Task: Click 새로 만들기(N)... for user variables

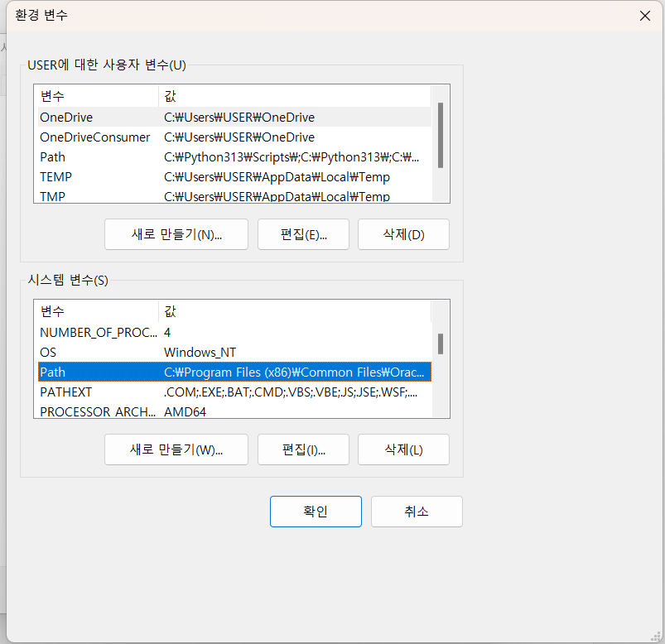Action: tap(176, 234)
